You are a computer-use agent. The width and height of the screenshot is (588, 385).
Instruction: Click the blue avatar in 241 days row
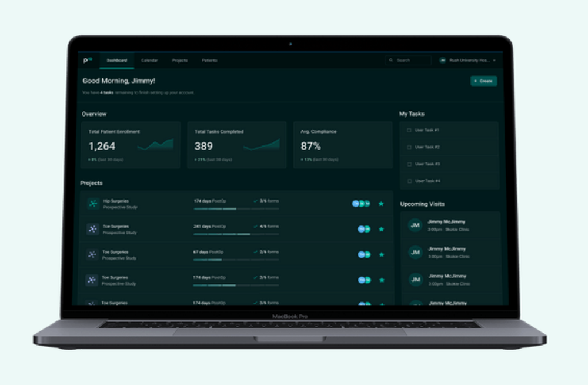click(x=361, y=229)
